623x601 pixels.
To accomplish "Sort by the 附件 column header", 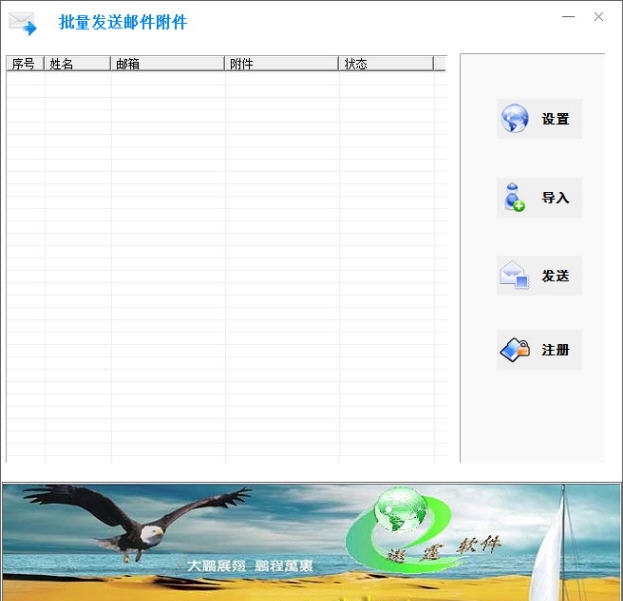I will (281, 64).
